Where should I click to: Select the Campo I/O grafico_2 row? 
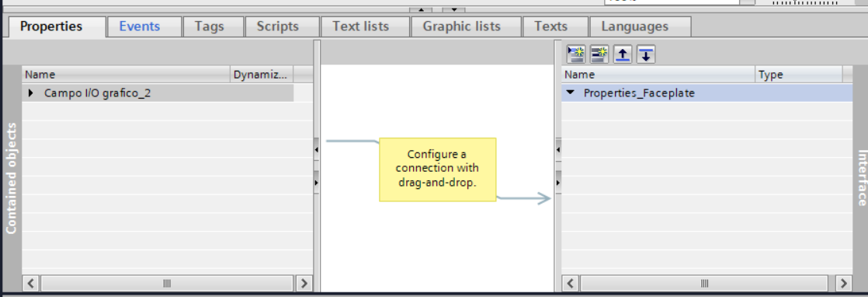tap(158, 93)
